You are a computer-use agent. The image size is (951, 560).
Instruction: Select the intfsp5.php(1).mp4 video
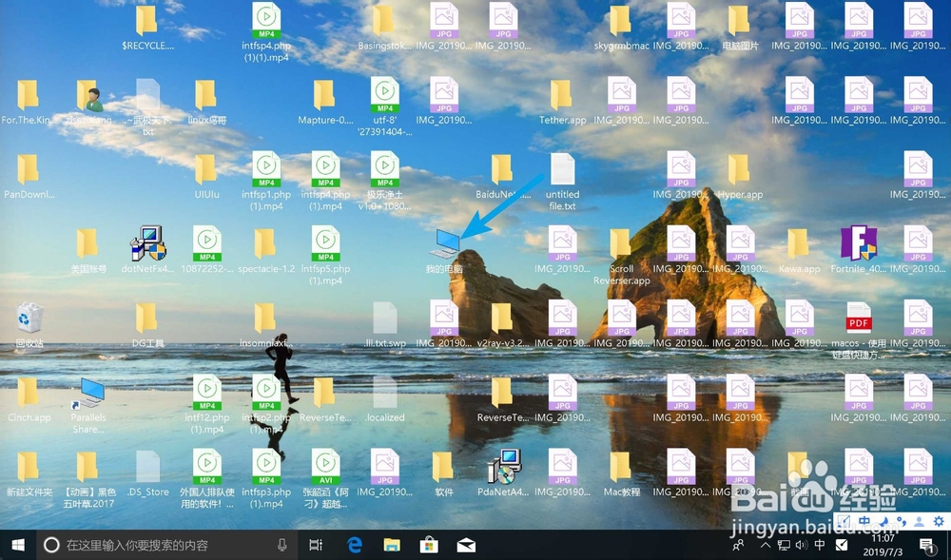click(325, 256)
